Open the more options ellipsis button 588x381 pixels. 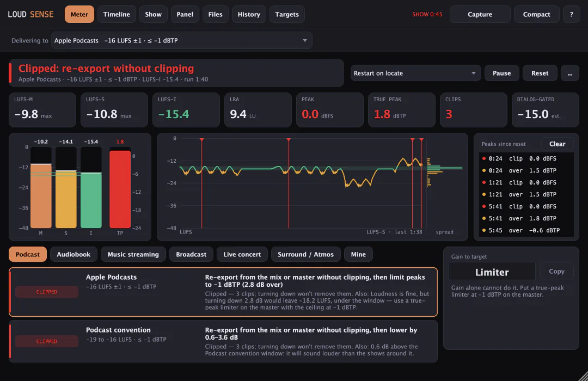point(570,73)
